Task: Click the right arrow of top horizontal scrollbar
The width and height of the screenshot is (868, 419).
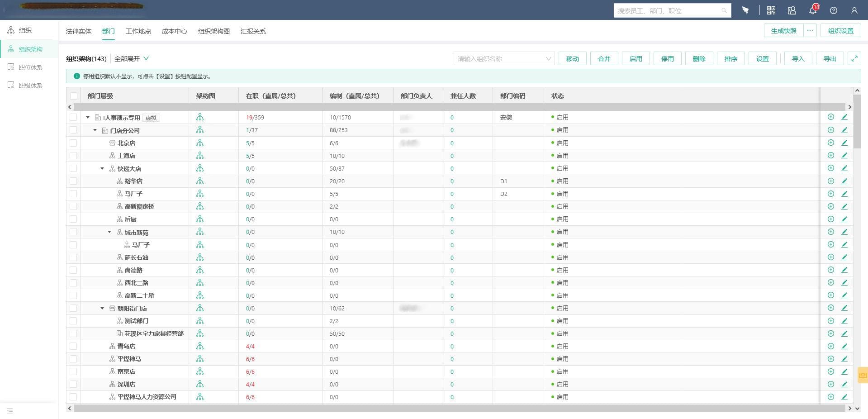Action: click(849, 107)
